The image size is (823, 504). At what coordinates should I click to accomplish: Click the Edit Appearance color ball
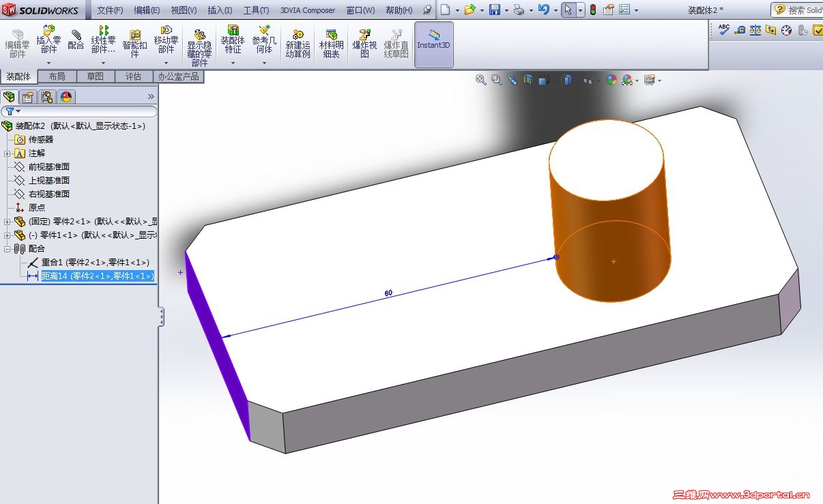(611, 80)
